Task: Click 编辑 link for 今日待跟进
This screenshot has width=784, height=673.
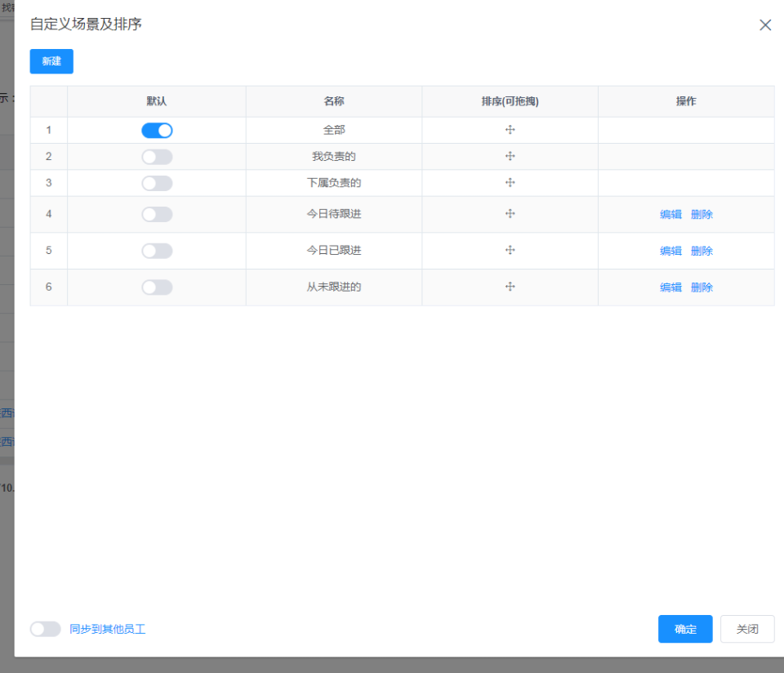Action: coord(670,213)
